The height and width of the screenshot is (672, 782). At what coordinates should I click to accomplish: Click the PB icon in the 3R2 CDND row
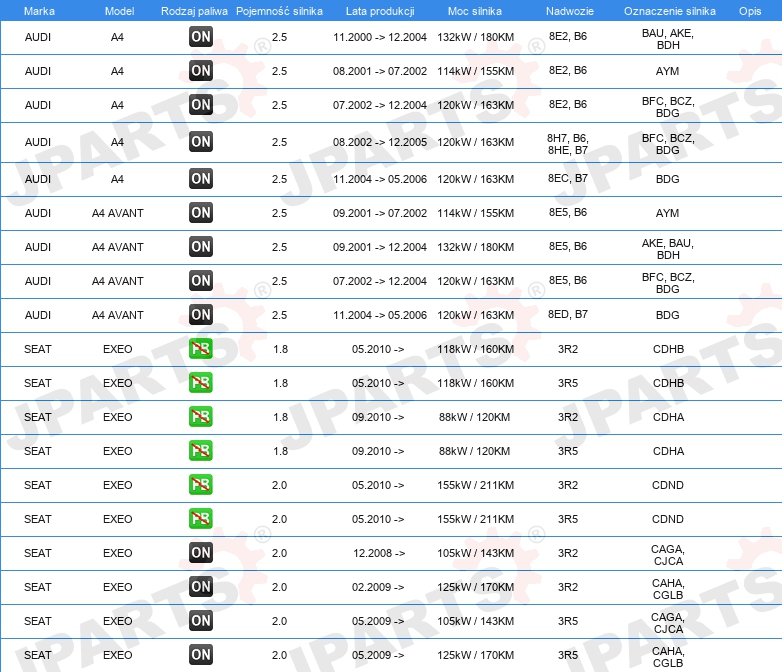[201, 484]
